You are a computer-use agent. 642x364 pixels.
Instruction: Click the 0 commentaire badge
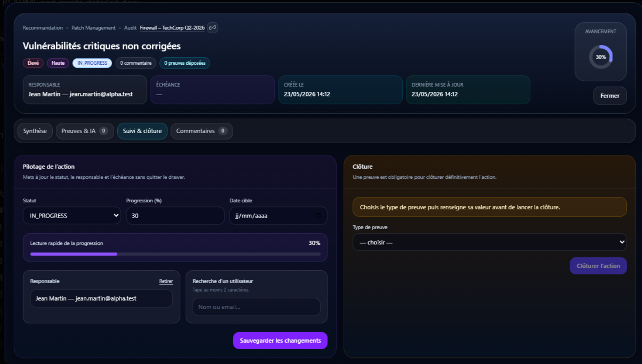point(136,63)
